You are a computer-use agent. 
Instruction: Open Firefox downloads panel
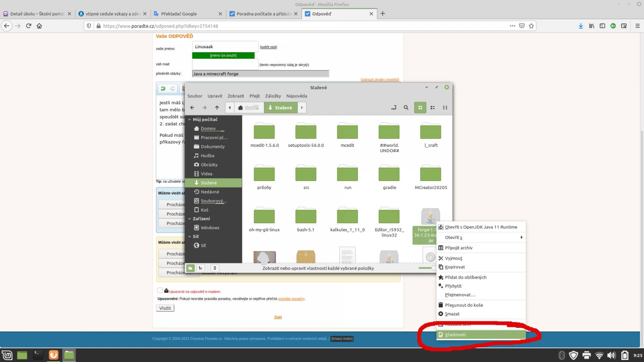(581, 26)
